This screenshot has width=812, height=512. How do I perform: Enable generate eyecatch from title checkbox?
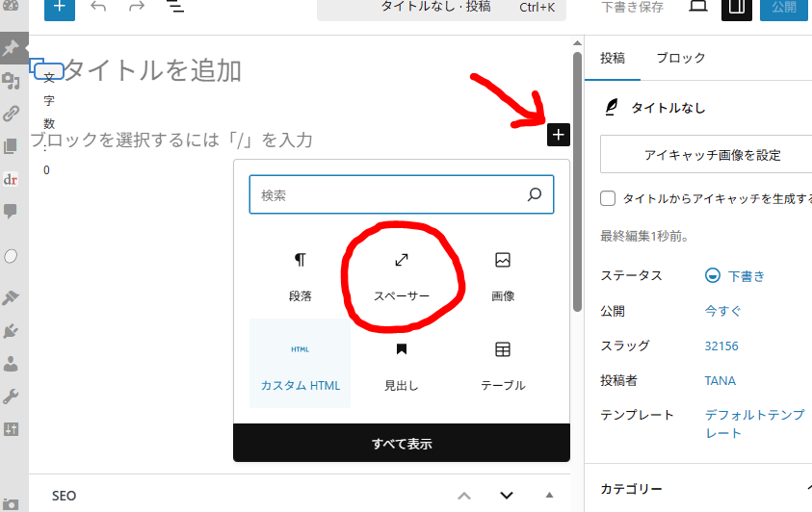608,198
